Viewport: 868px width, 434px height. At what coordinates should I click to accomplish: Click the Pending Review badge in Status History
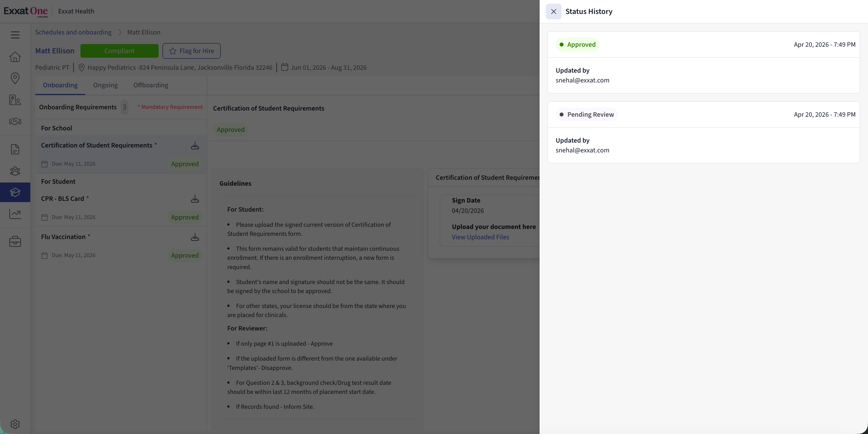pyautogui.click(x=587, y=115)
